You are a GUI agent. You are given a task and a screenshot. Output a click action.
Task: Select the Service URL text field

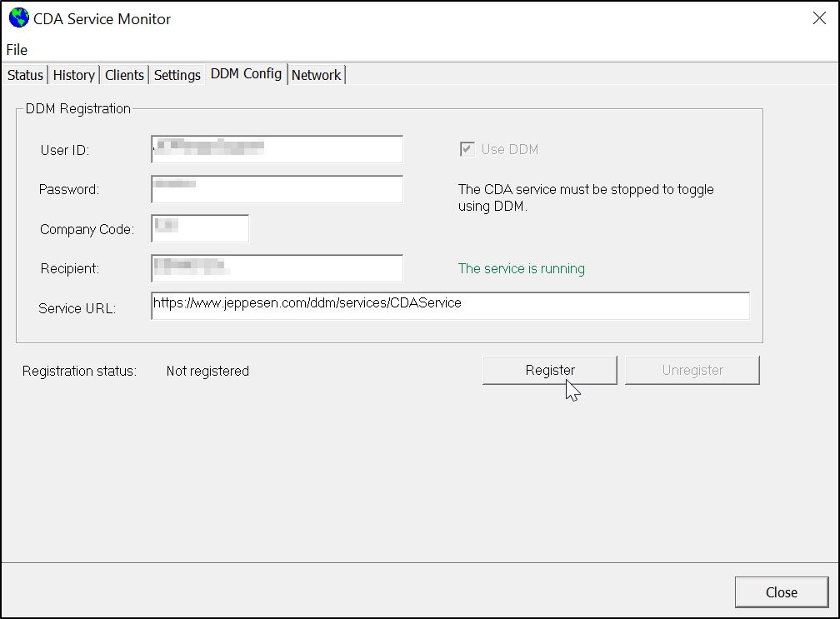[450, 307]
